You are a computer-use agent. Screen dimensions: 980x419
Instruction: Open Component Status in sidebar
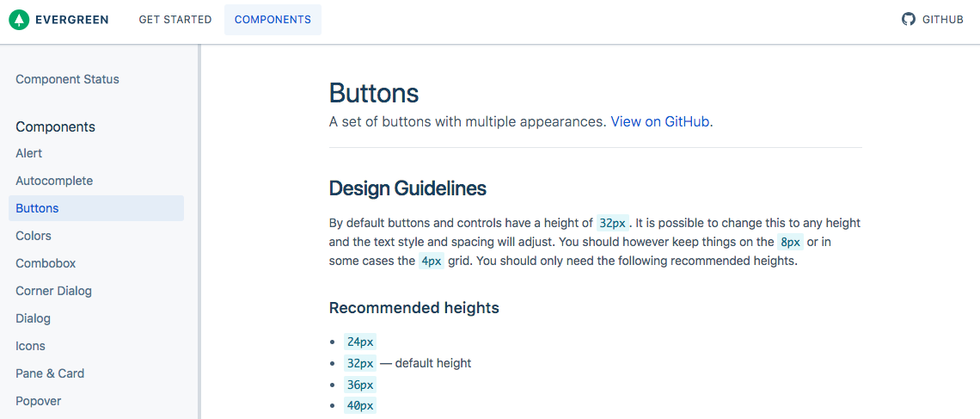[68, 79]
